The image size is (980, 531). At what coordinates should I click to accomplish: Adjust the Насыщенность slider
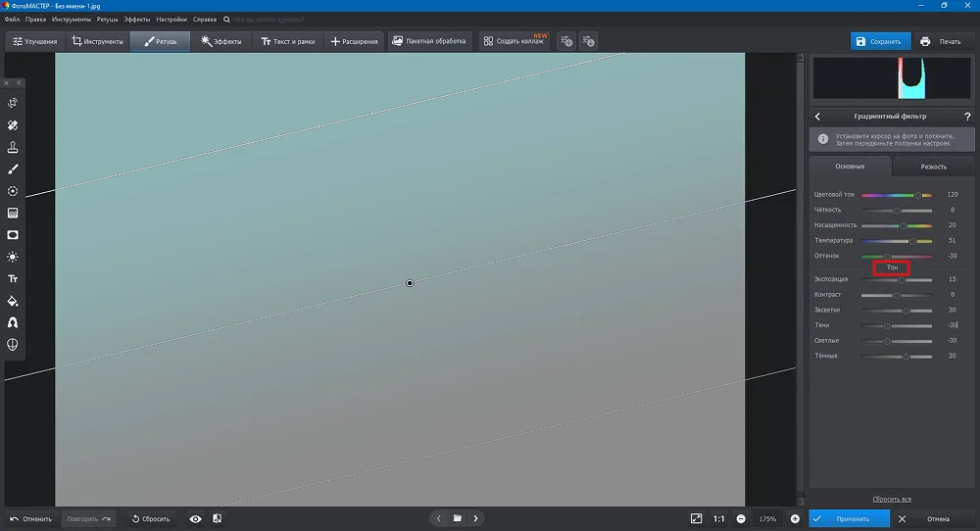(x=897, y=225)
